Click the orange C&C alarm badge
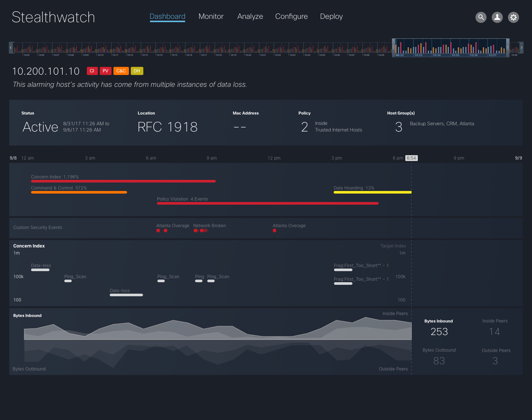This screenshot has height=420, width=532. (x=121, y=71)
